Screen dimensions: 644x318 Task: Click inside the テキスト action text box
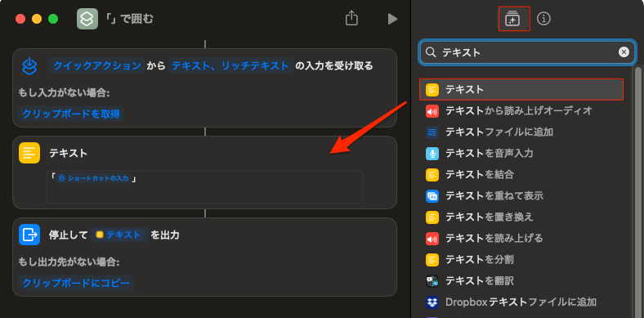tap(204, 187)
